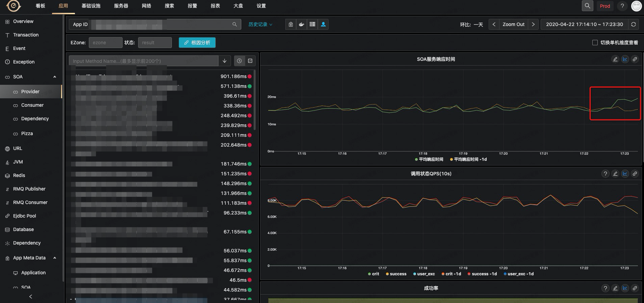The width and height of the screenshot is (644, 303).
Task: Click the Prod environment button
Action: click(605, 6)
